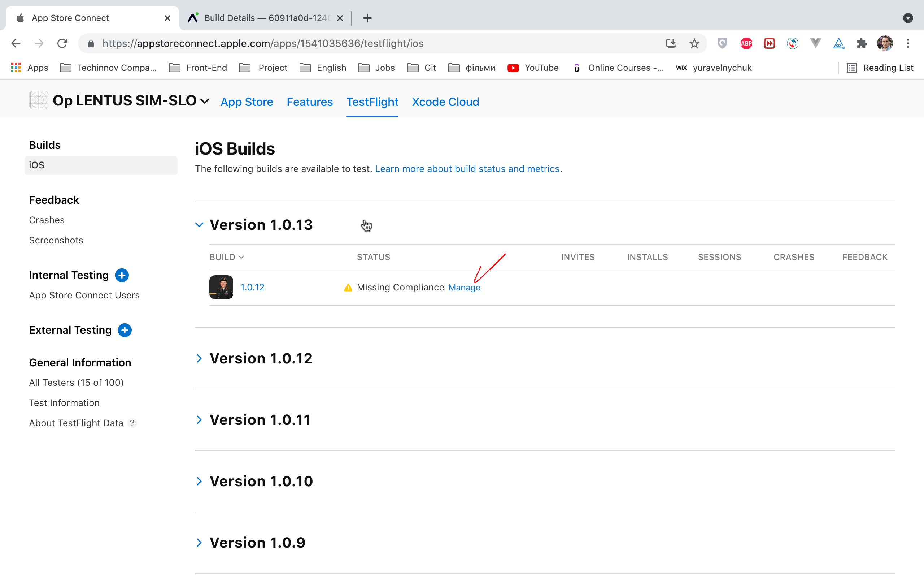The image size is (924, 578).
Task: Select the TestFlight tab
Action: coord(372,102)
